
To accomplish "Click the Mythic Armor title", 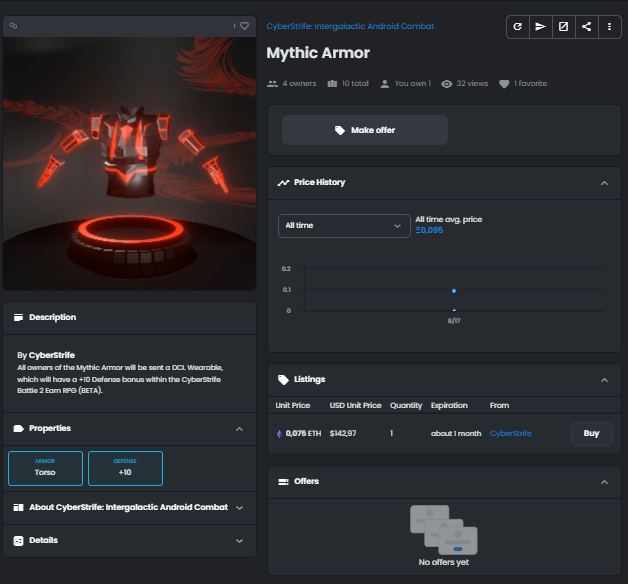I will 318,53.
